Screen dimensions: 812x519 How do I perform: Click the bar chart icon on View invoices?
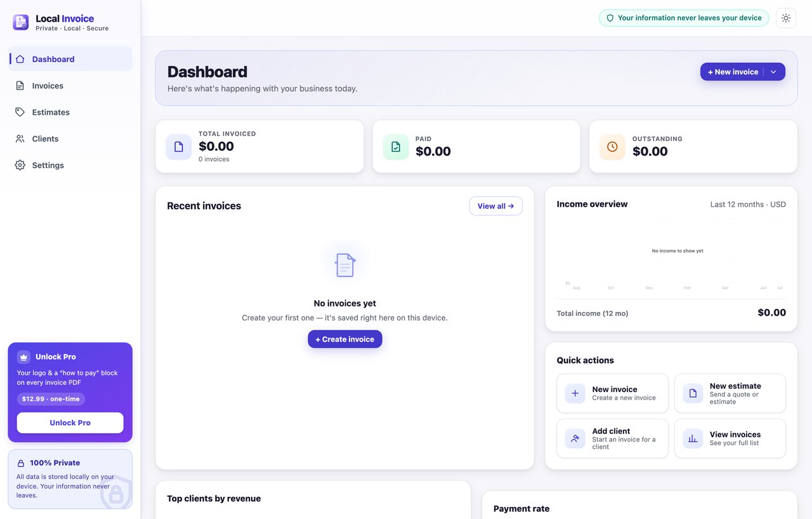[x=693, y=438]
